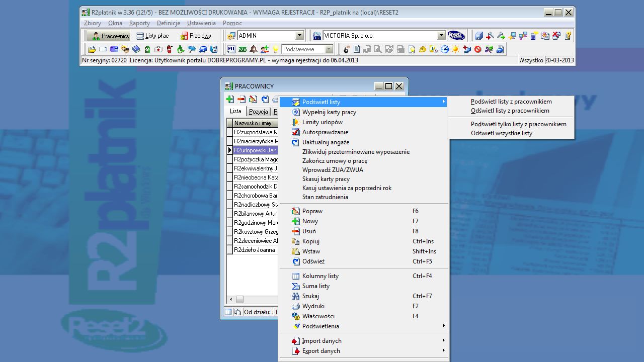Open the Raporty menu
Viewport: 644px width, 362px height.
[x=139, y=23]
